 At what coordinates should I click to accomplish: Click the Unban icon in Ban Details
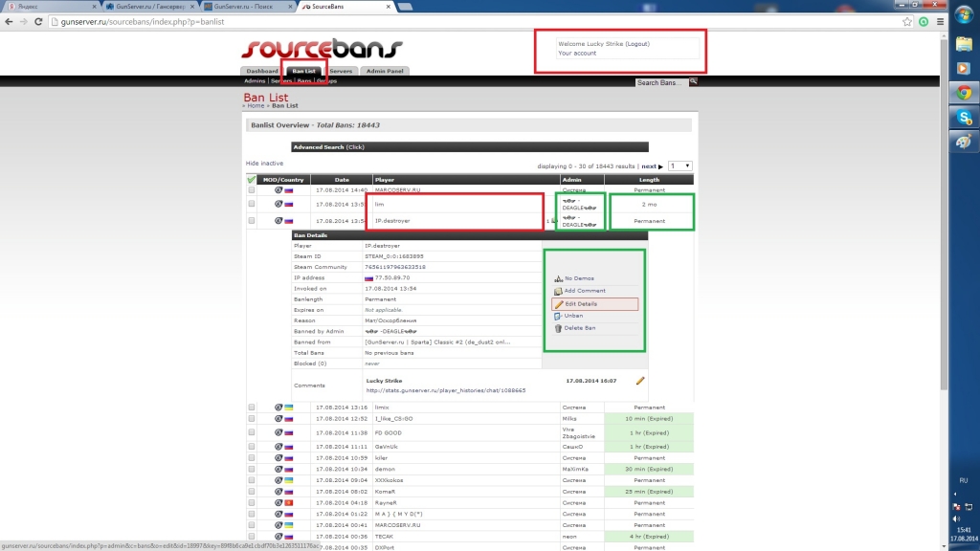coord(558,316)
